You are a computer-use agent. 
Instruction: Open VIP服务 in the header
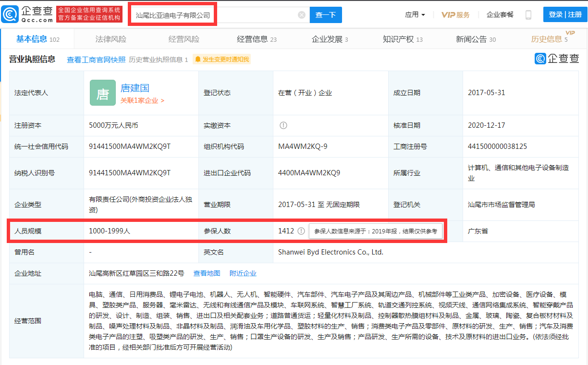[x=455, y=15]
